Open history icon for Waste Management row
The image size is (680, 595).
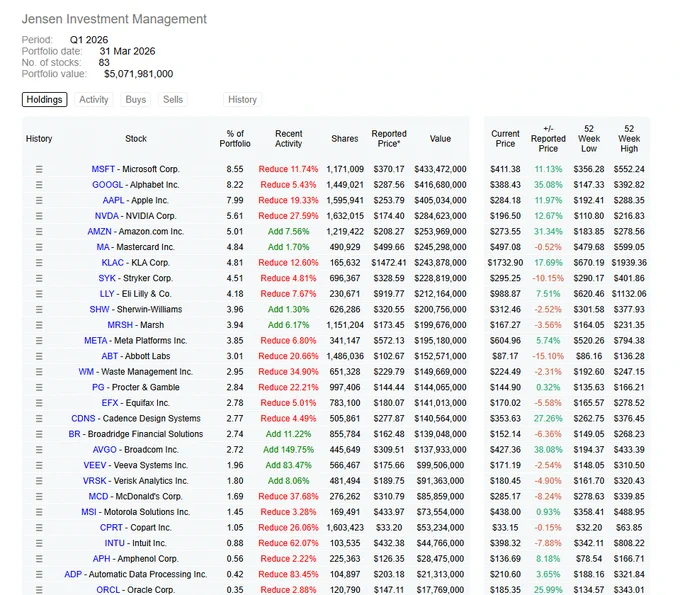pyautogui.click(x=39, y=372)
